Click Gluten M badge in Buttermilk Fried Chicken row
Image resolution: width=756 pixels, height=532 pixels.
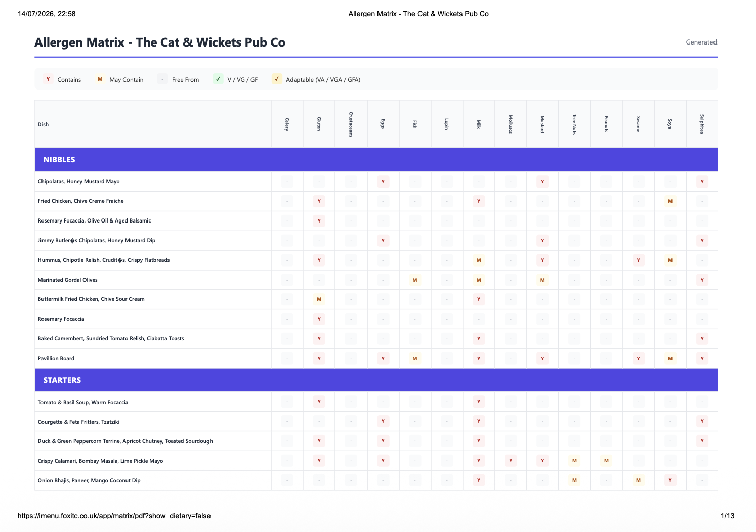pyautogui.click(x=319, y=299)
